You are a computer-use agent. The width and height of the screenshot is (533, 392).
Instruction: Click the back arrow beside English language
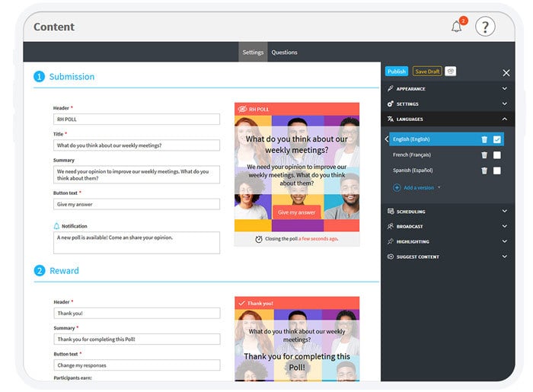click(x=387, y=139)
